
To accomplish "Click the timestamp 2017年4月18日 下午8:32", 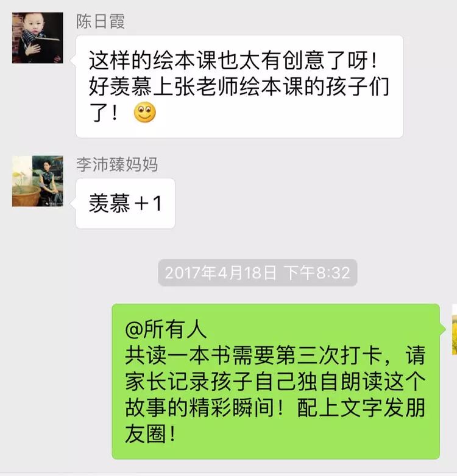I will click(257, 273).
